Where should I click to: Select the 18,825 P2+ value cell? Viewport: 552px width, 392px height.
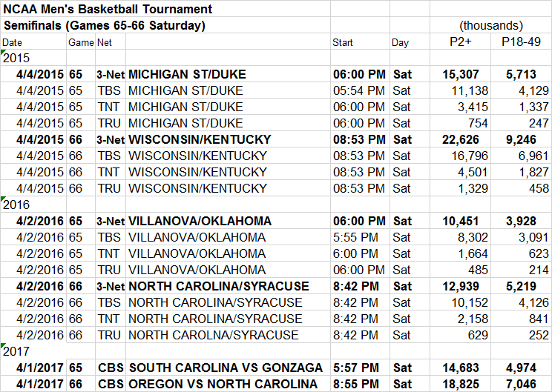point(460,384)
